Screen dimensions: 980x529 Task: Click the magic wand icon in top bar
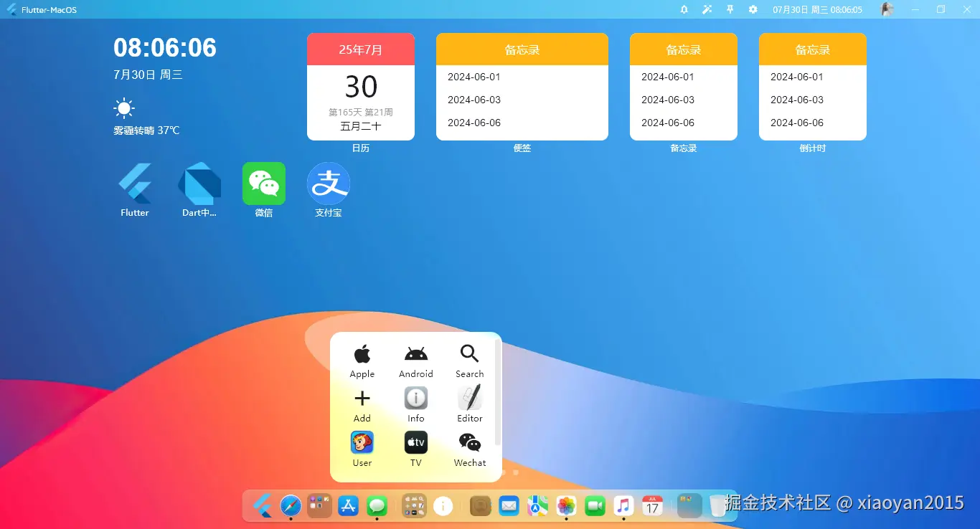coord(707,9)
